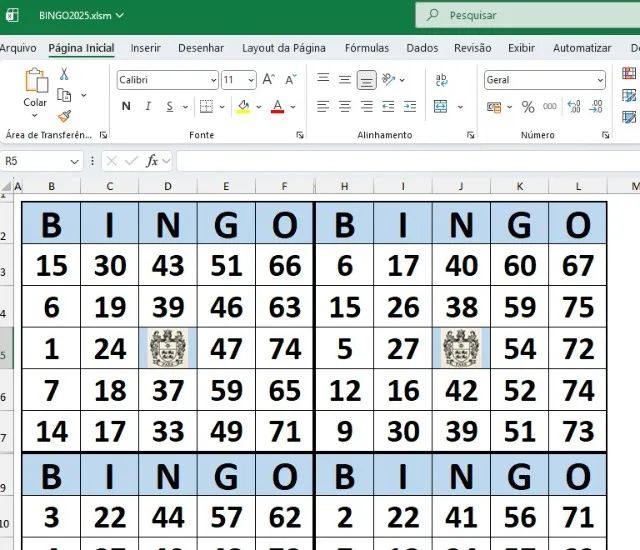The height and width of the screenshot is (550, 640).
Task: Select the Format Painter brush
Action: tap(64, 116)
